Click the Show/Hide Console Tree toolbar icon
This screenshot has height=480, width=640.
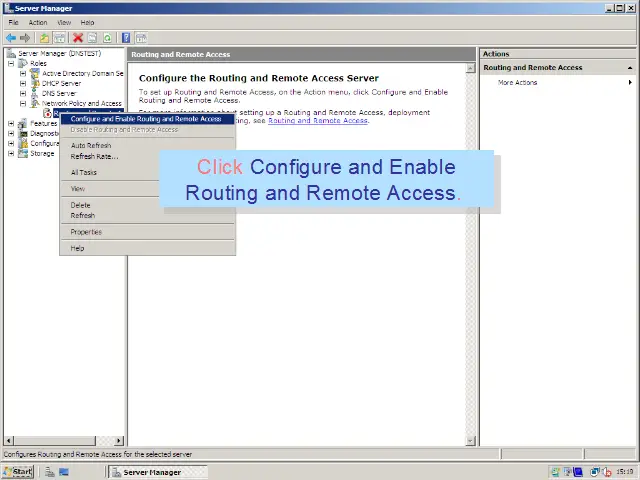[x=59, y=38]
